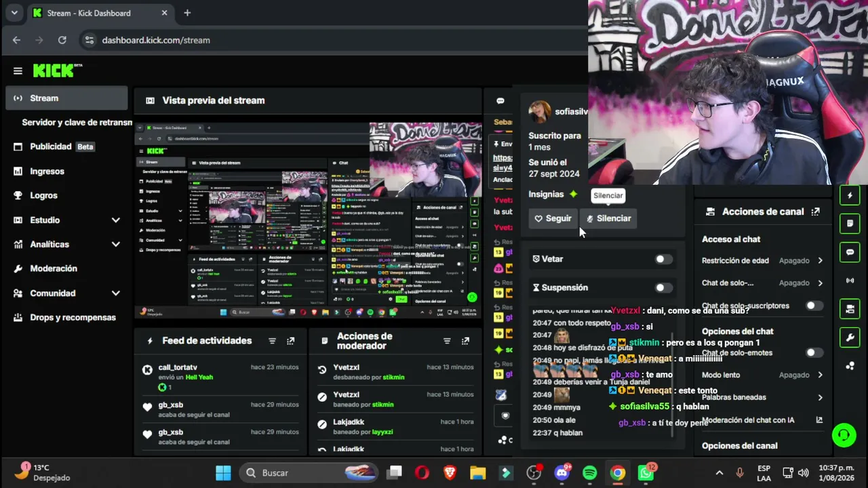Viewport: 868px width, 488px height.
Task: Open filter options in Feed de actividades
Action: [272, 341]
